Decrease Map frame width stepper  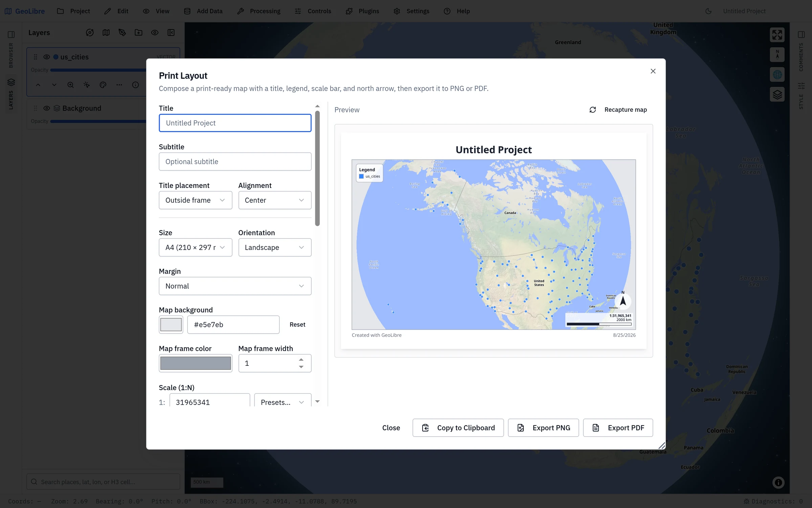(x=301, y=367)
